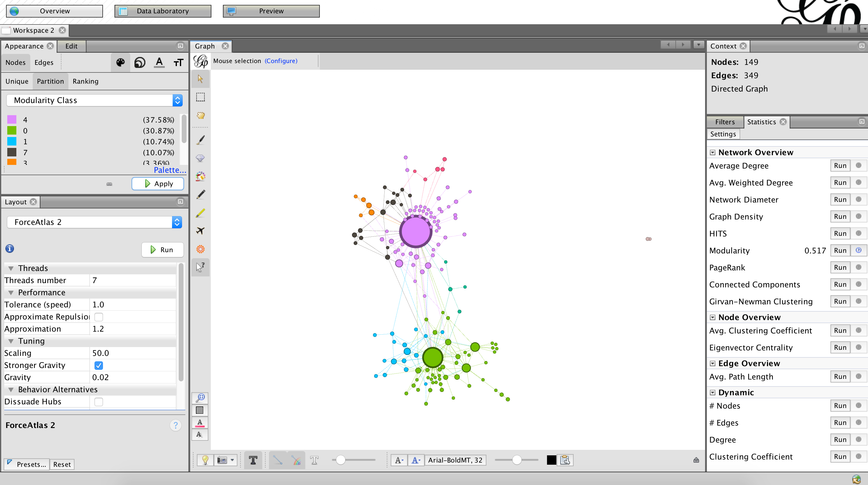Take a screenshot with the camera icon
The image size is (868, 485).
pyautogui.click(x=222, y=460)
